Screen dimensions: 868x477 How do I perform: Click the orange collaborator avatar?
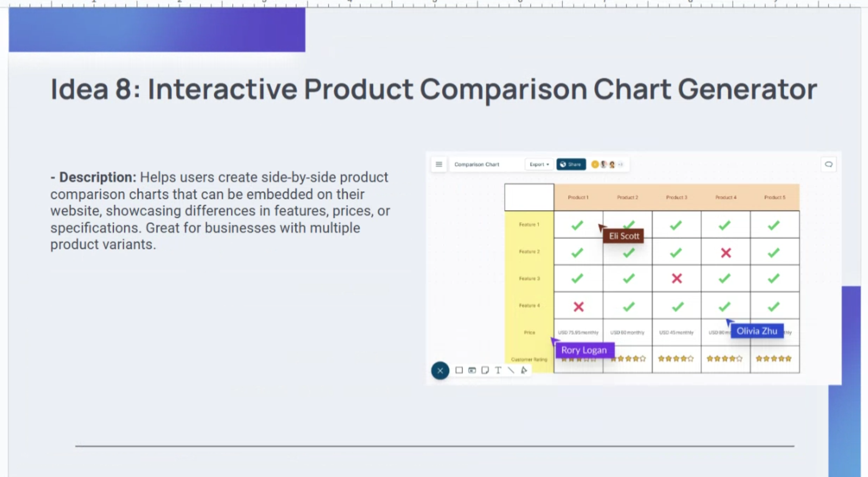click(x=595, y=165)
